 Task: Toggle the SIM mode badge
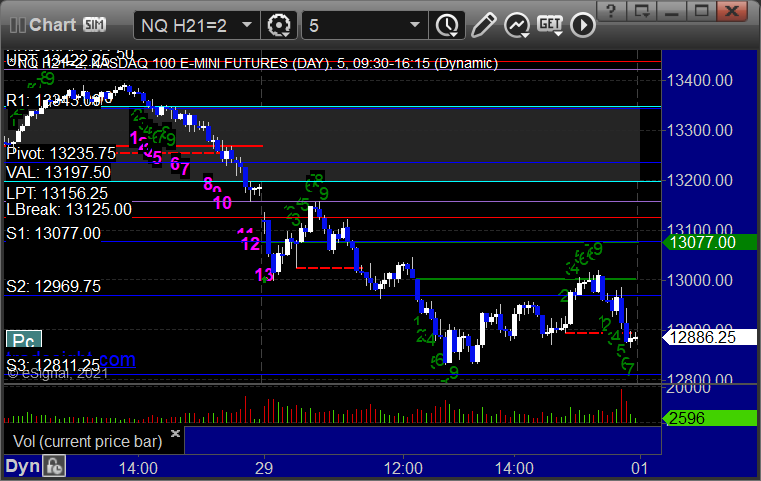pos(94,25)
